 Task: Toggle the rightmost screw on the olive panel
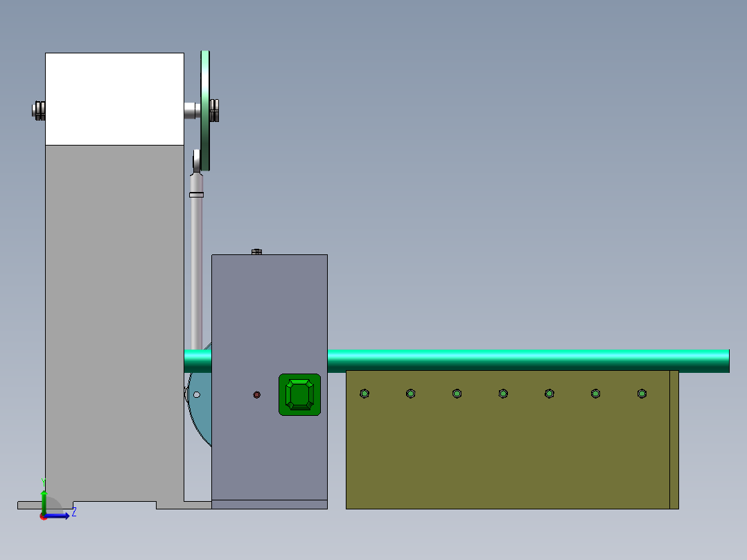click(x=642, y=393)
